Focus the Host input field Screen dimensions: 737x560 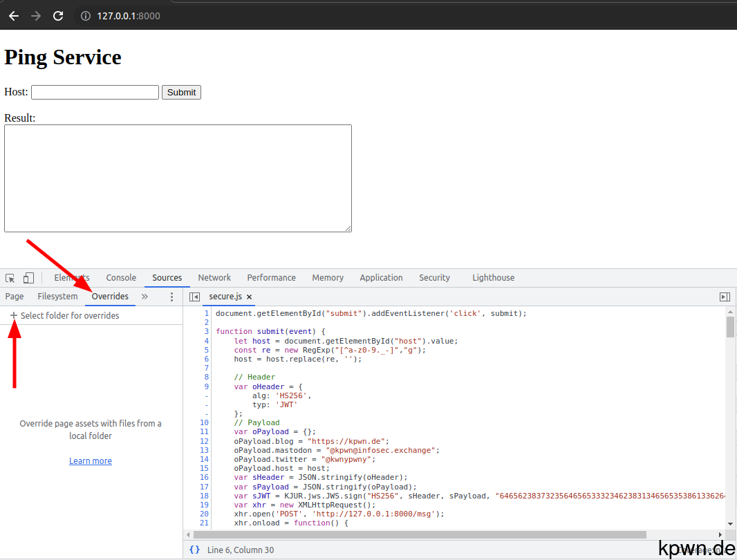94,91
